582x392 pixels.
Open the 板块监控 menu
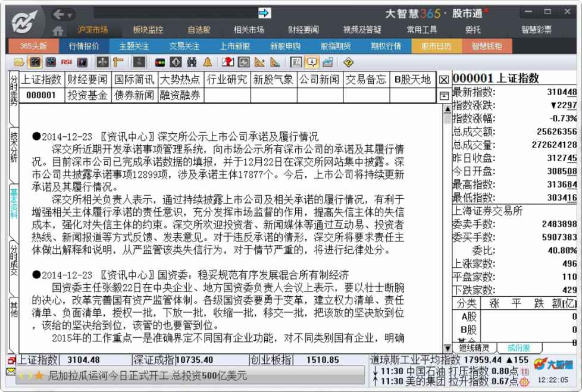(x=148, y=30)
